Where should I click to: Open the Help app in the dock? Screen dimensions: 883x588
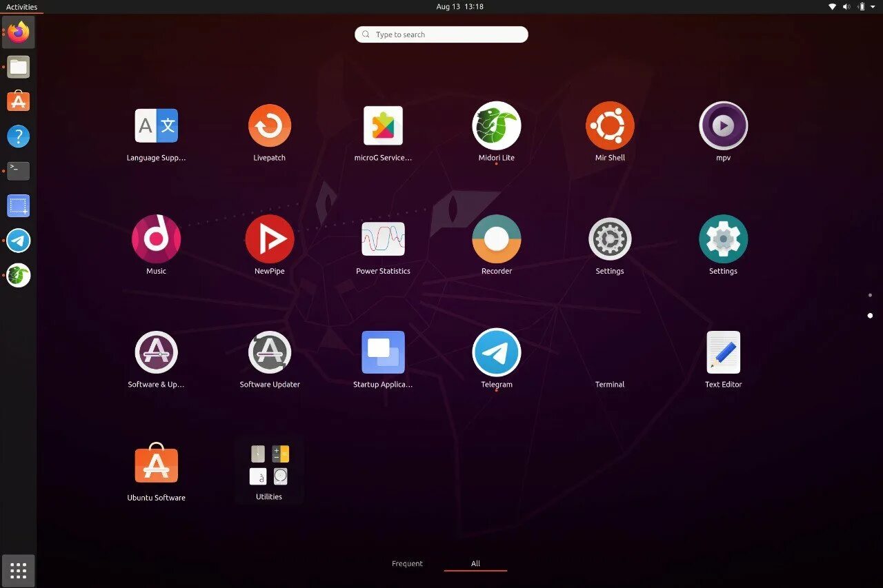18,136
